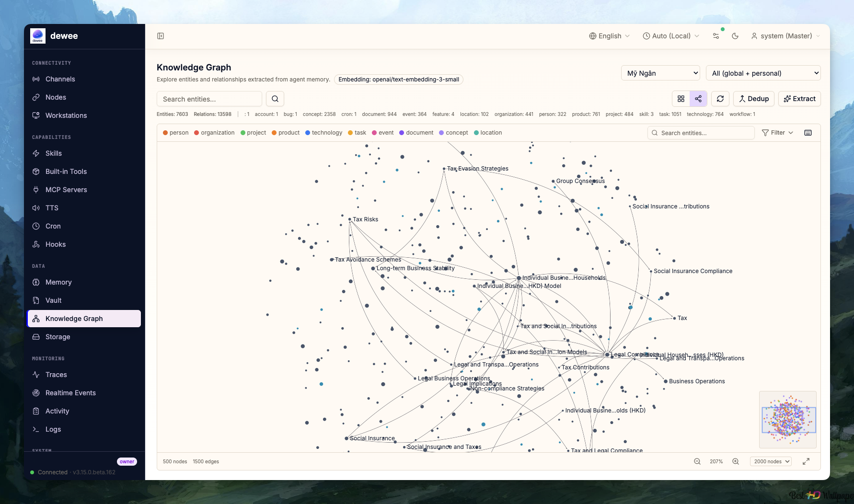Toggle the document legend entry
This screenshot has width=854, height=504.
pos(416,133)
